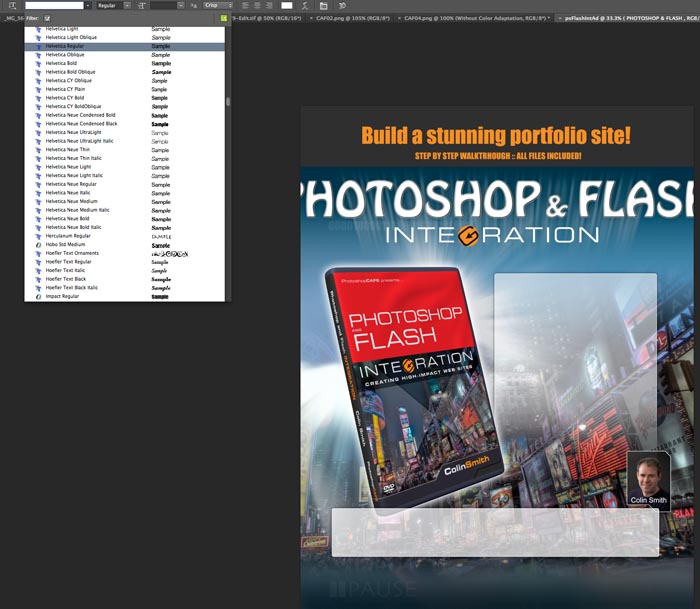
Task: Select Helvetica Neue Light font
Action: (x=125, y=167)
